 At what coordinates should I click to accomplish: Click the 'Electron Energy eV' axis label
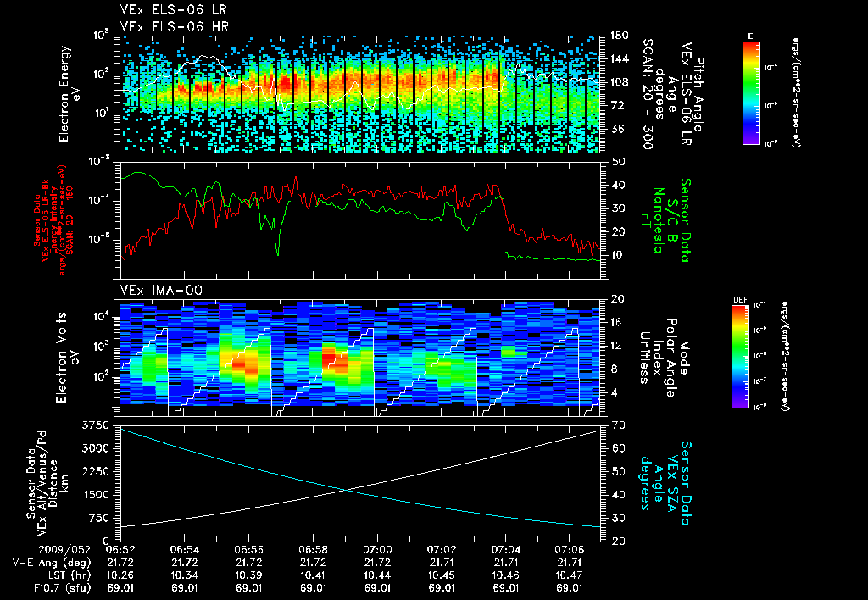point(70,94)
